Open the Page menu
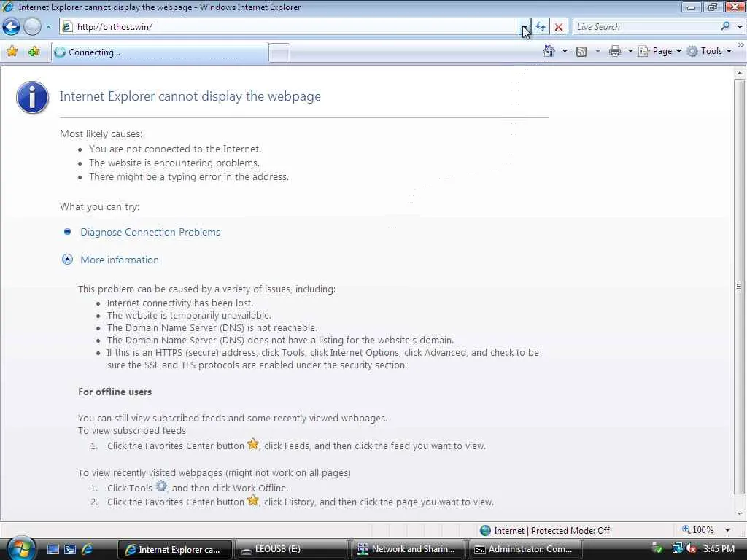 point(659,51)
